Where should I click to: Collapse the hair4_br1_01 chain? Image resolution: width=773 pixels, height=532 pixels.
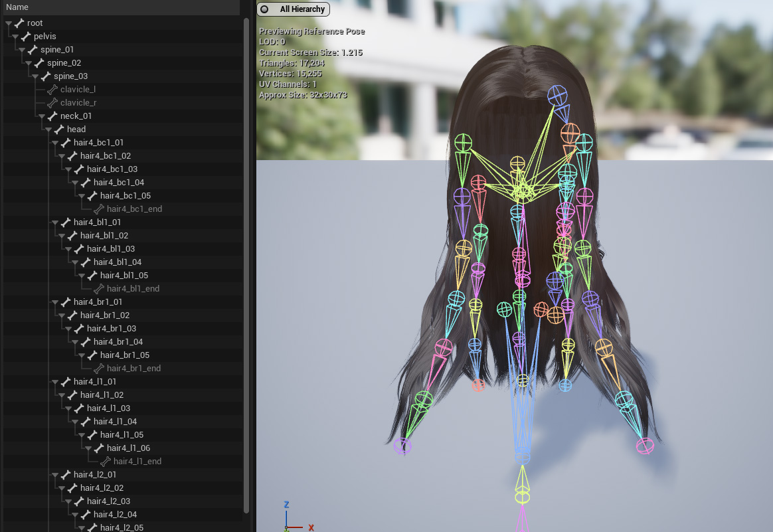pos(55,302)
